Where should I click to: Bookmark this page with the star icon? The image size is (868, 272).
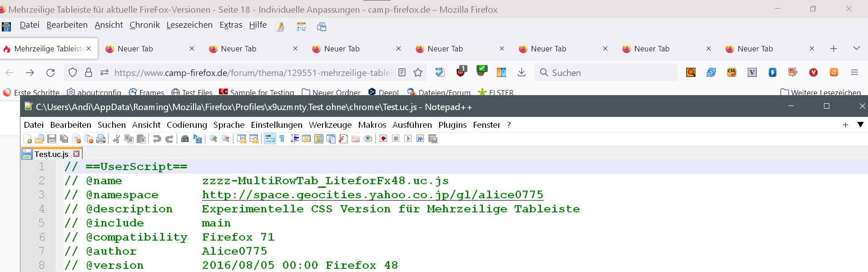pyautogui.click(x=418, y=72)
